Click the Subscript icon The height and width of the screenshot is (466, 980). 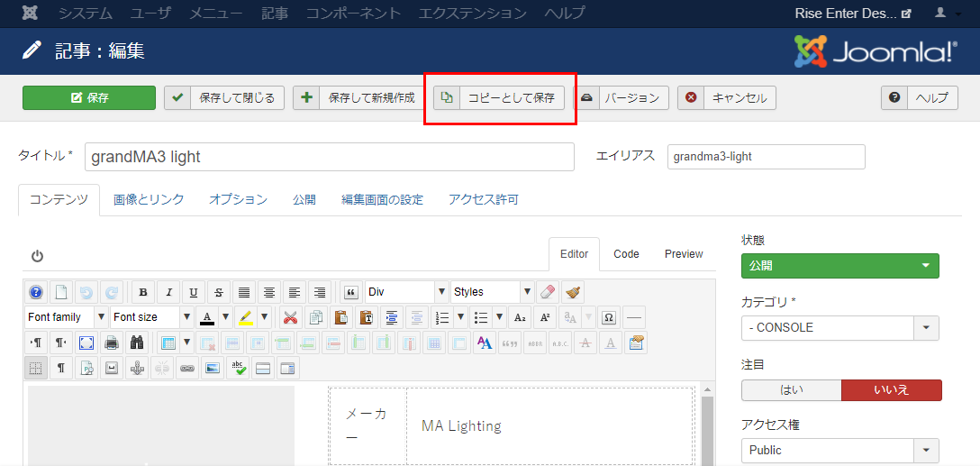point(520,317)
